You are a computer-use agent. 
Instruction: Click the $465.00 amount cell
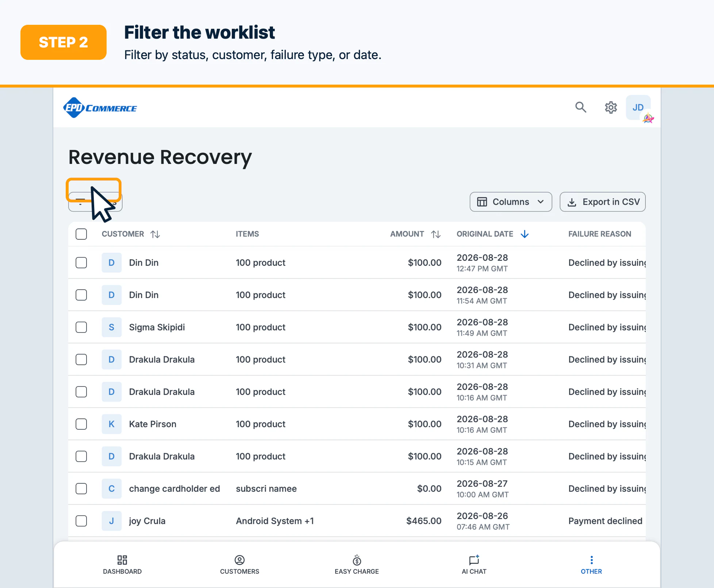(x=424, y=521)
